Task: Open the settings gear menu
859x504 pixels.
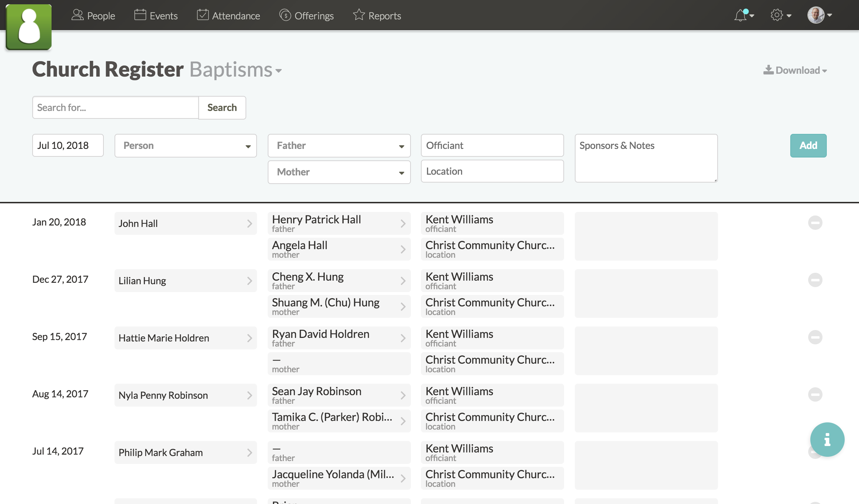Action: click(781, 15)
